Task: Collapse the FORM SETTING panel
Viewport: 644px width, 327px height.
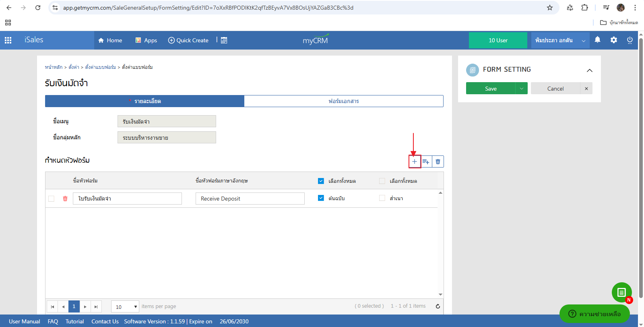Action: 589,70
